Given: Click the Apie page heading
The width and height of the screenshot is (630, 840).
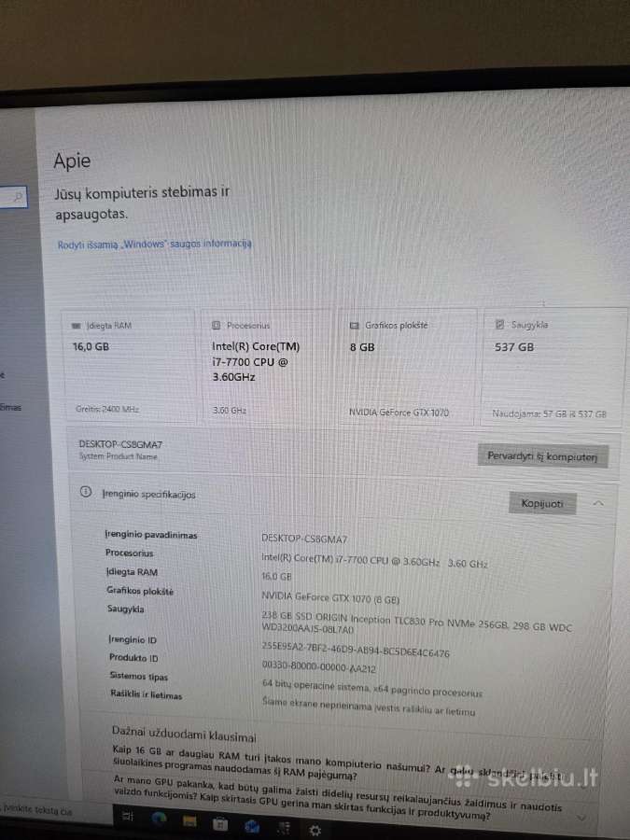Looking at the screenshot, I should 72,161.
